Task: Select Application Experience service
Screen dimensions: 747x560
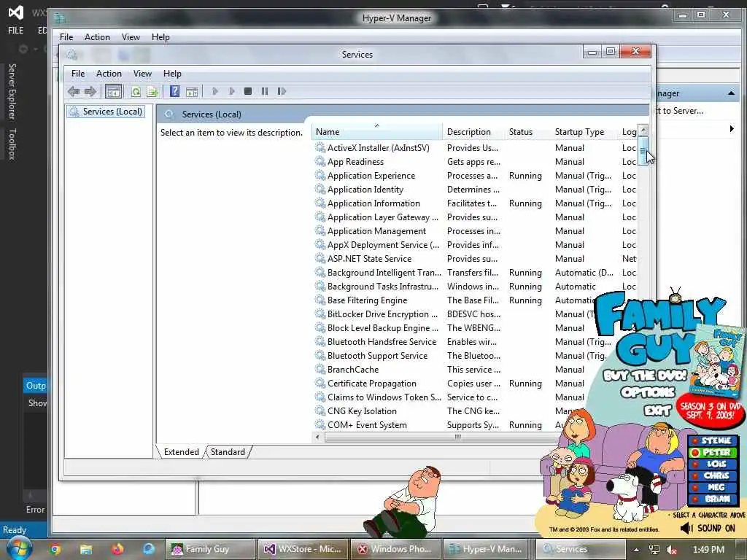Action: [371, 176]
